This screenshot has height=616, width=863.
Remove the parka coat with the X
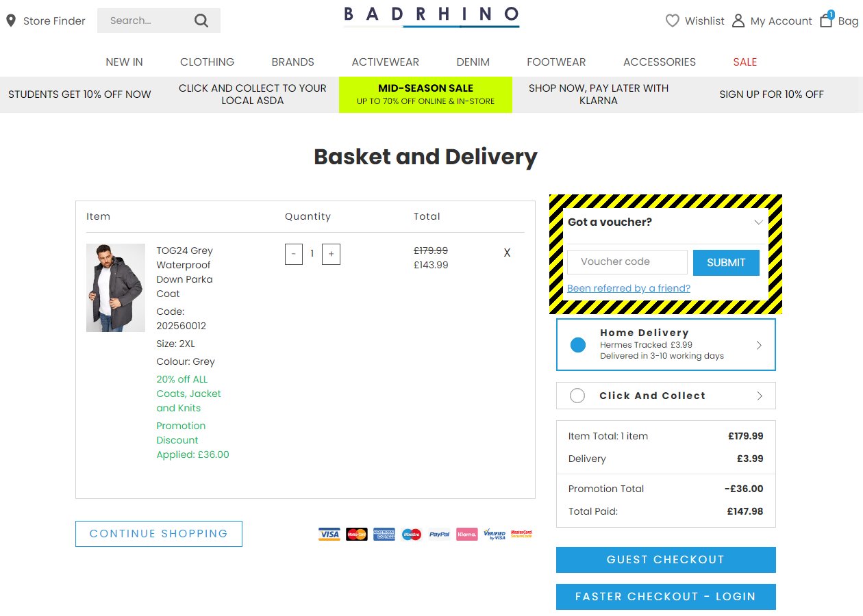tap(507, 253)
